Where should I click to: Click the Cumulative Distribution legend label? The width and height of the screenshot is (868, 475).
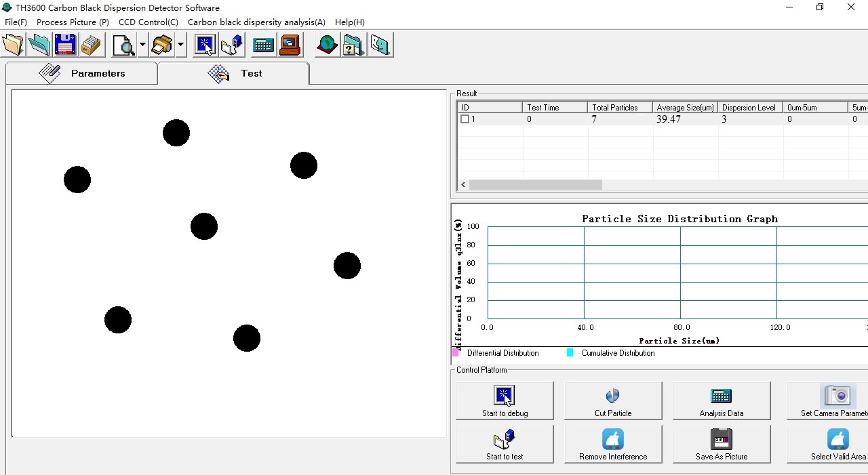[x=618, y=353]
